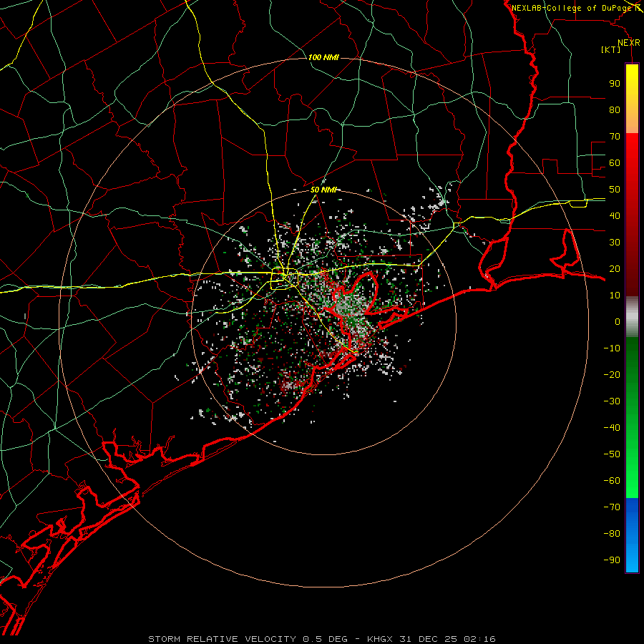Image resolution: width=644 pixels, height=644 pixels.
Task: Click the "KHGX" station ID in the caption
Action: (x=381, y=639)
